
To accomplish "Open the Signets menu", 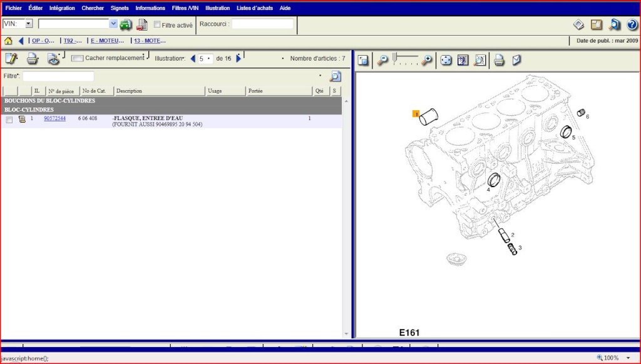I will [120, 8].
